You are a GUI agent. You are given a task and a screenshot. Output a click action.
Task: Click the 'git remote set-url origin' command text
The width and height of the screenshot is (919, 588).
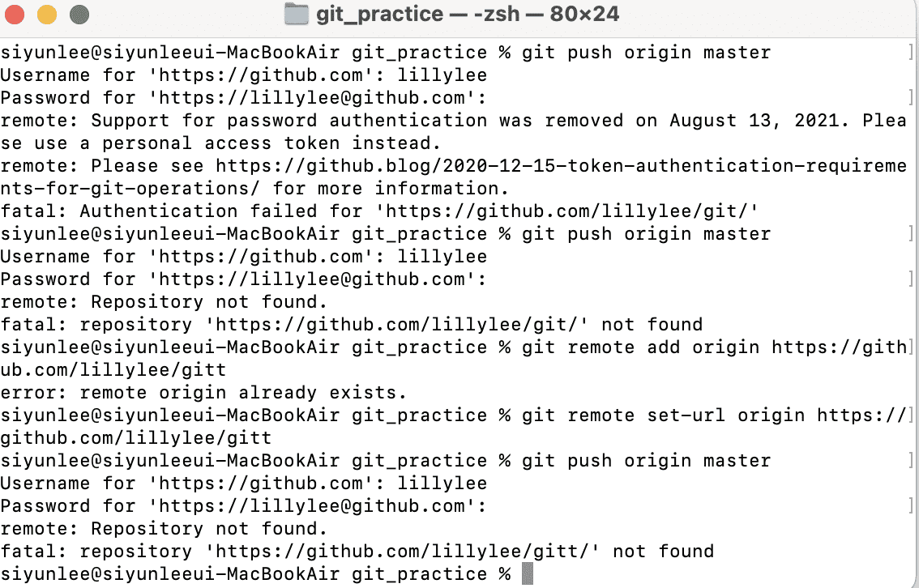click(x=663, y=415)
